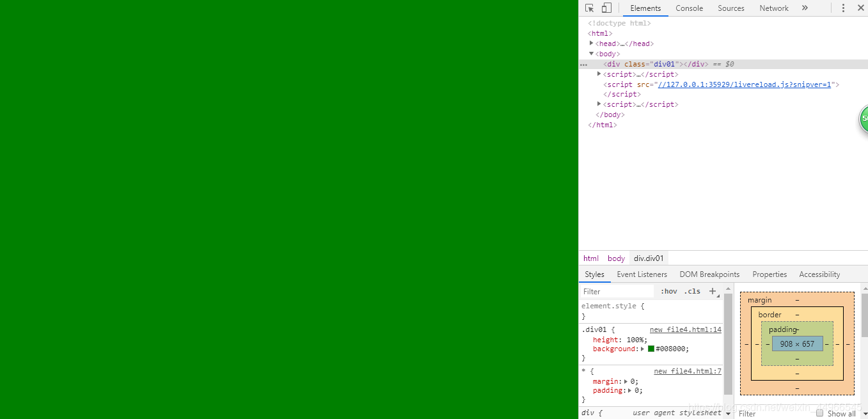
Task: Select body in the breadcrumb bar
Action: (x=616, y=258)
